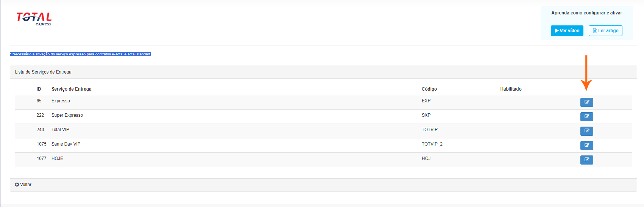Edit the Total VIP delivery service
Image resolution: width=644 pixels, height=207 pixels.
586,131
